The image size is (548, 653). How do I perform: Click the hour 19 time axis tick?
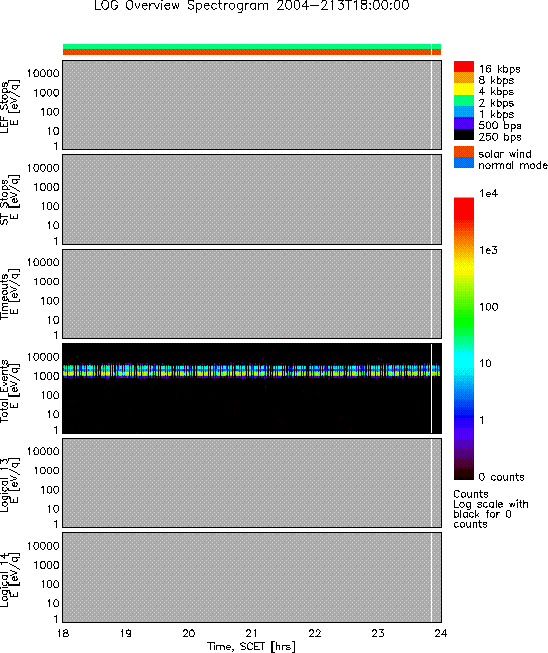click(126, 633)
